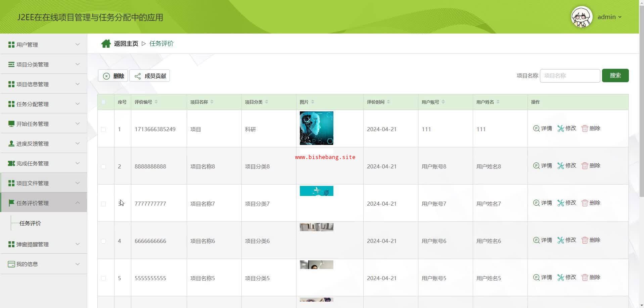Click the 完成任务管理 icon
This screenshot has height=308, width=644.
pos(11,163)
